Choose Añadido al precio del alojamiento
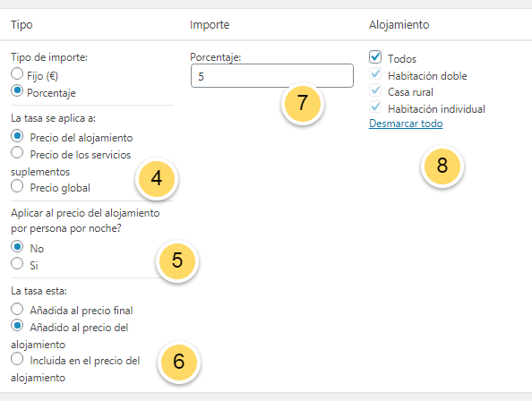The width and height of the screenshot is (532, 401). click(x=17, y=326)
